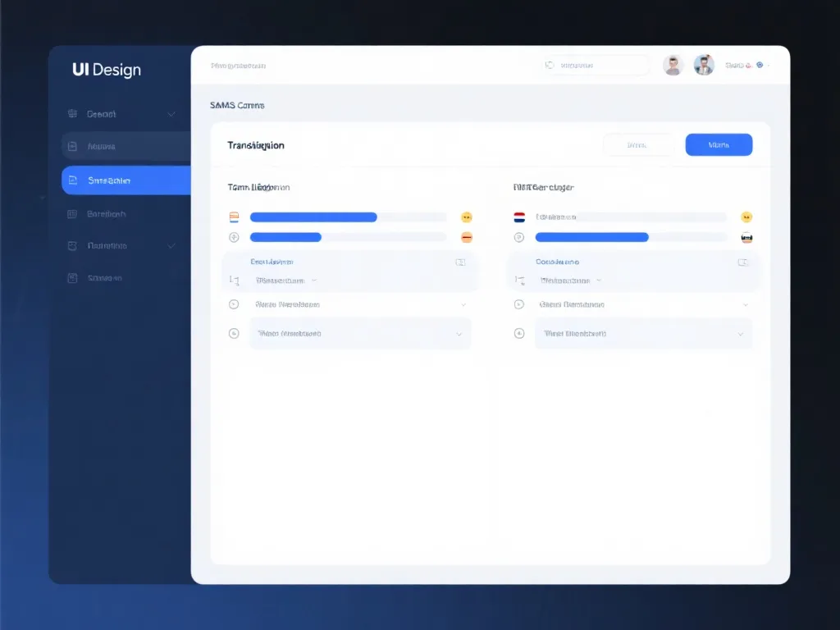Click the search icon in top bar
The height and width of the screenshot is (630, 840).
pos(549,65)
